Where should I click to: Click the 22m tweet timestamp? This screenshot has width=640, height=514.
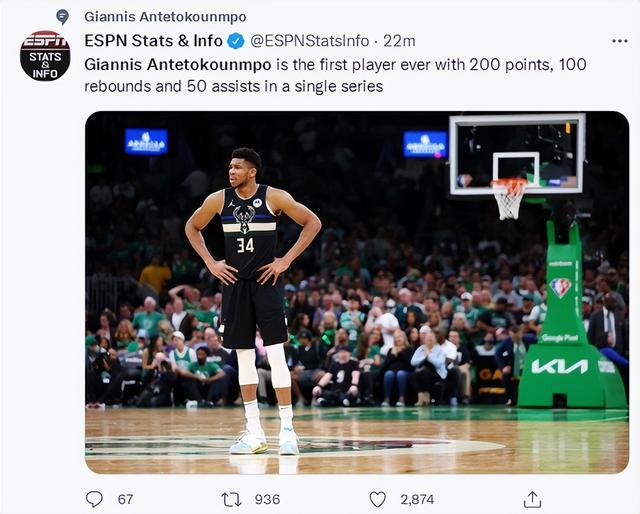click(400, 41)
